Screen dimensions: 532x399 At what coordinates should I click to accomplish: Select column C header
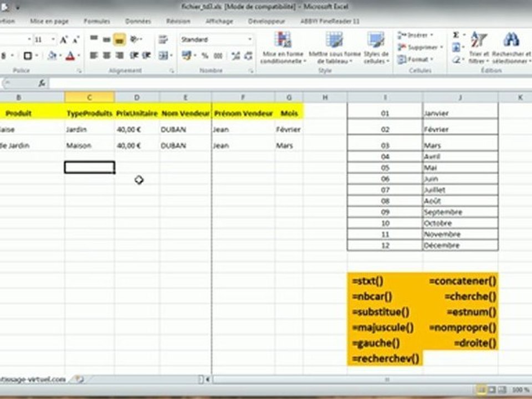[90, 98]
